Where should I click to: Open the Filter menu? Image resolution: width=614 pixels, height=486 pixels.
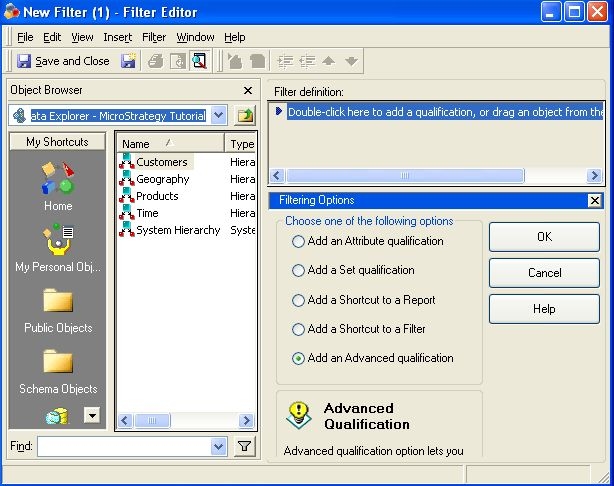(154, 37)
